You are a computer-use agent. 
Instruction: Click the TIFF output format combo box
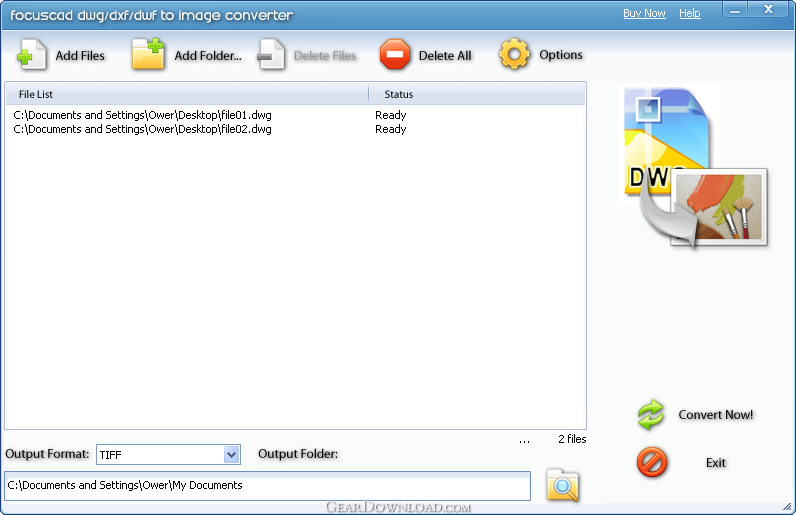tap(168, 455)
